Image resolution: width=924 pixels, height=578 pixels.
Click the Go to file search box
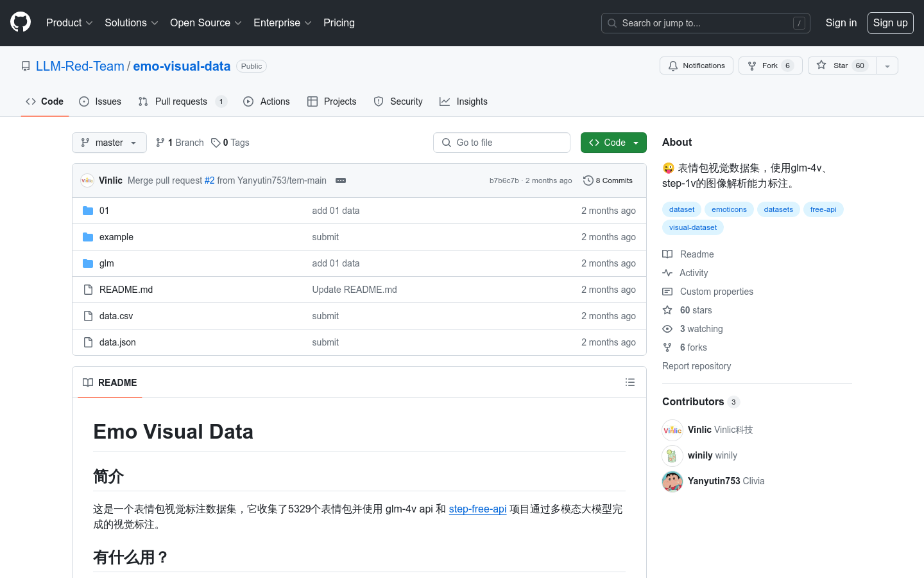(502, 143)
